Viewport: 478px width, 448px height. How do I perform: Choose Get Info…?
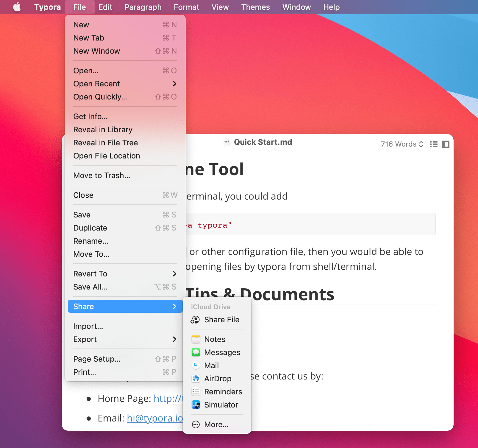(x=125, y=116)
